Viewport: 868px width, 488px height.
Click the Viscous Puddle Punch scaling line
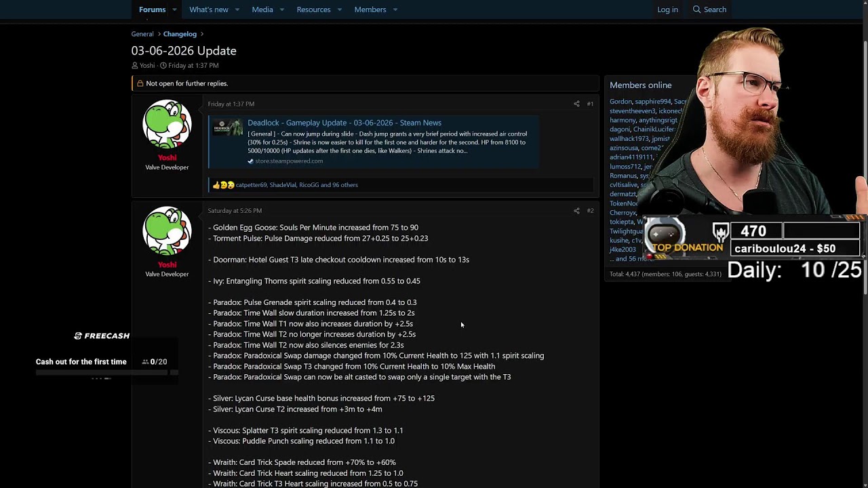[x=301, y=441]
